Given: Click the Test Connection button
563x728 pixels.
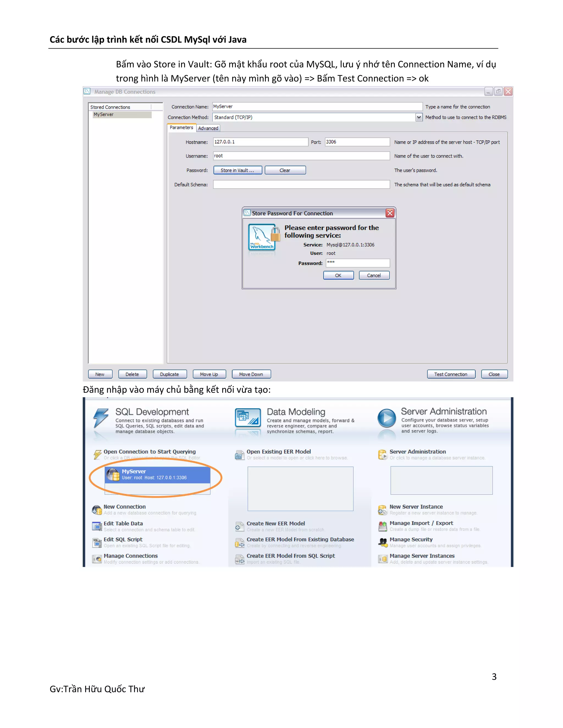Looking at the screenshot, I should coord(451,374).
